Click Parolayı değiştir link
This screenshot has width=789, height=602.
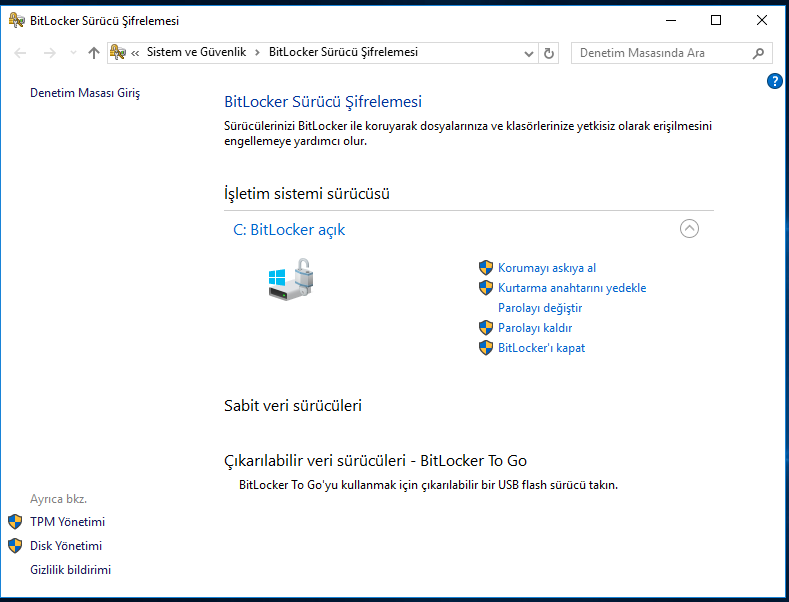(540, 308)
